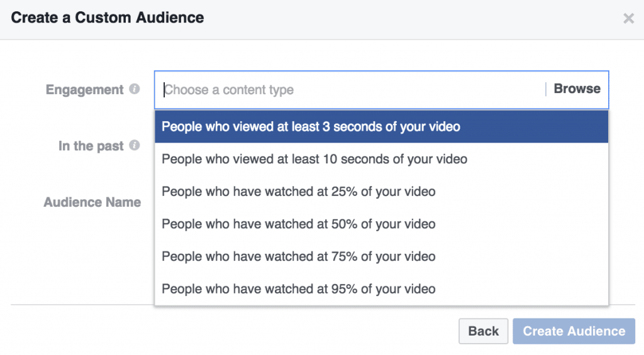Click the vertical divider left of Browse

[546, 89]
